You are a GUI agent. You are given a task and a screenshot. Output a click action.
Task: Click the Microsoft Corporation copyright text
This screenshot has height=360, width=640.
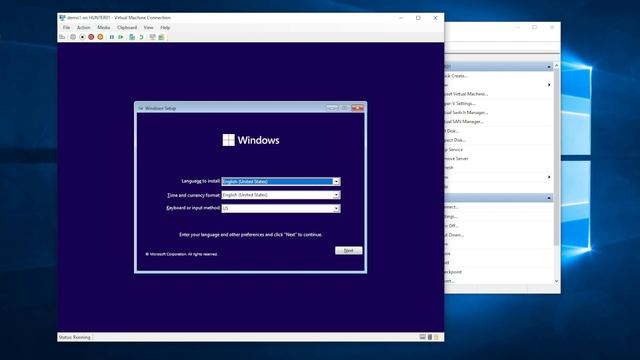182,254
